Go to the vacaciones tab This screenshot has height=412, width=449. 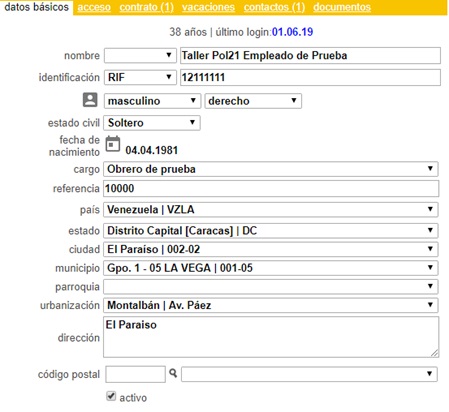208,7
